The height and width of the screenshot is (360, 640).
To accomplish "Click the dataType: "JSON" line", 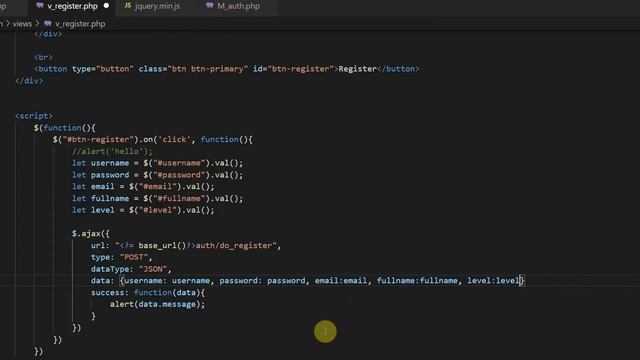I will point(131,269).
